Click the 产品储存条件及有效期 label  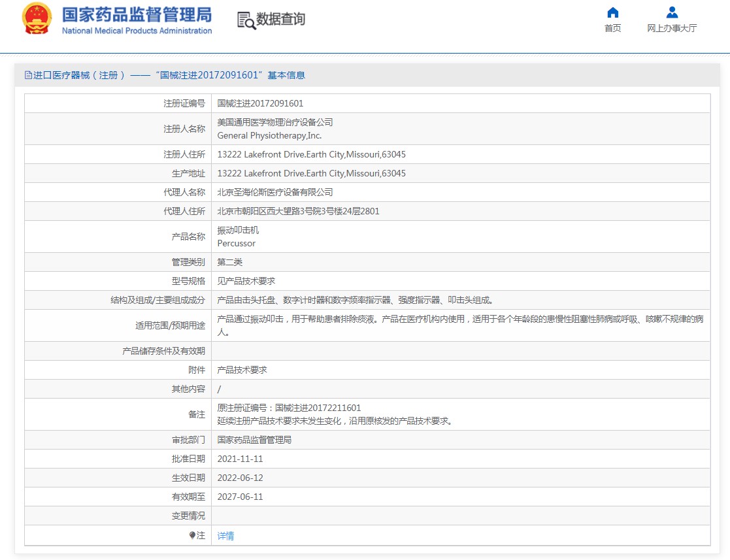(x=164, y=351)
